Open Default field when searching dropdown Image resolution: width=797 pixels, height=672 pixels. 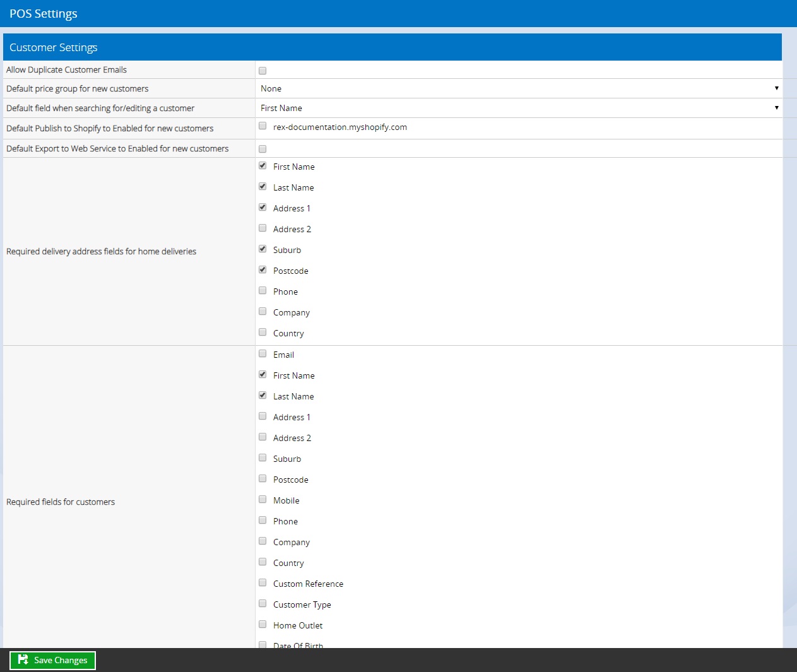pos(519,108)
